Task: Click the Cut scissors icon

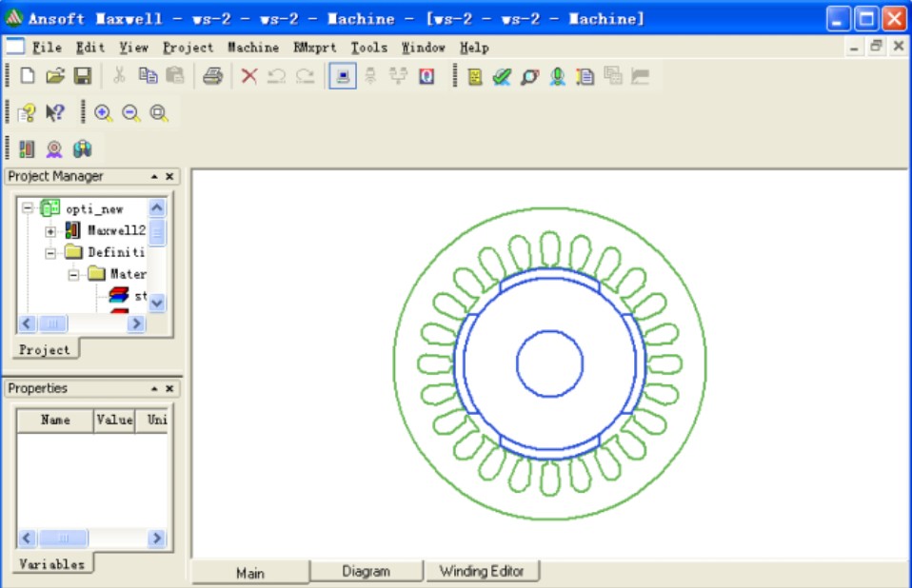Action: pyautogui.click(x=119, y=75)
